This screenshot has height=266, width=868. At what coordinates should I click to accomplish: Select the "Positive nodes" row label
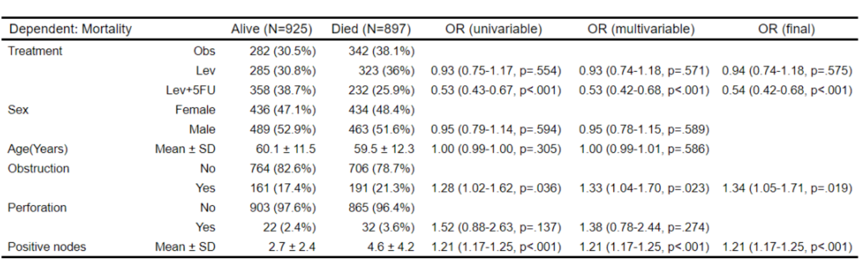[x=47, y=247]
